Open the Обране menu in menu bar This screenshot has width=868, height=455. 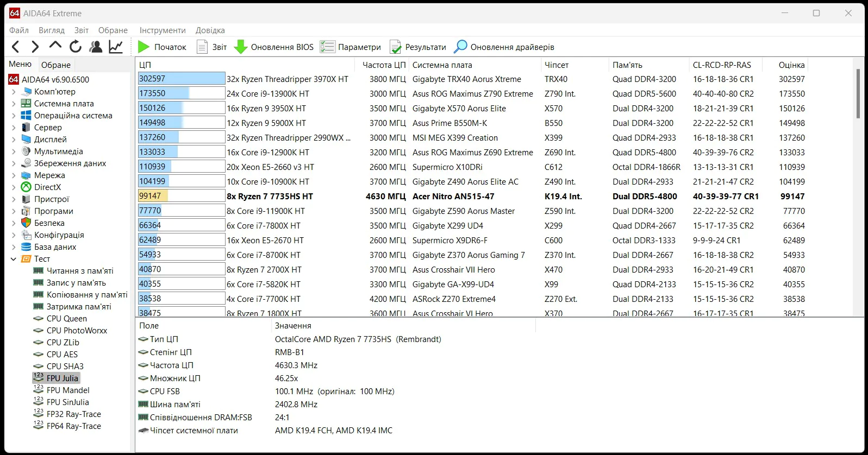(113, 30)
